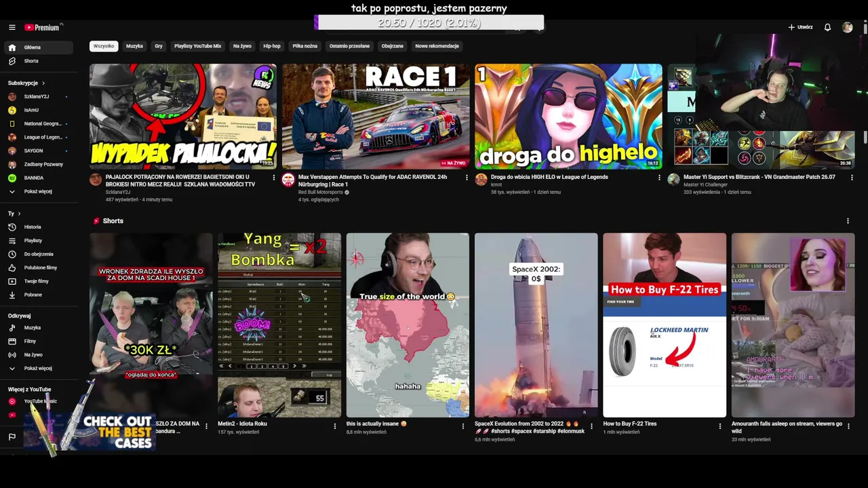Open Playlisty in the sidebar
868x488 pixels.
pos(38,241)
